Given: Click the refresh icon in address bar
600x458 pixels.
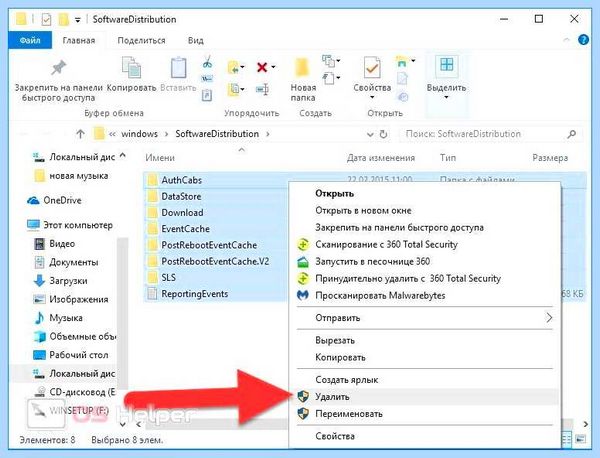Looking at the screenshot, I should (383, 134).
